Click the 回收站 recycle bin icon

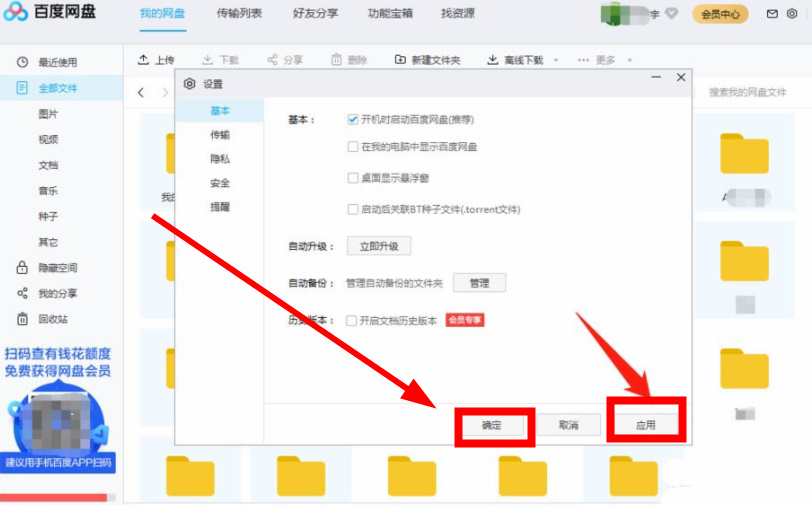pos(22,319)
